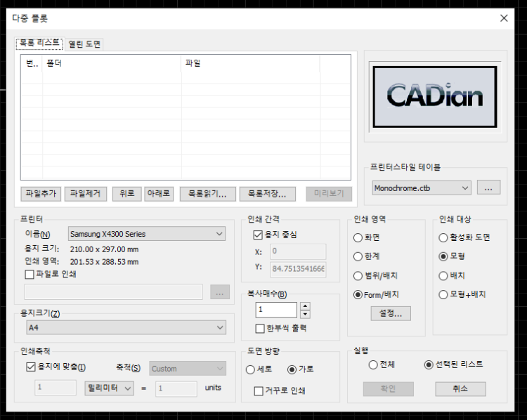Close the 다중 플롯 dialog
Screen dimensions: 527x420
pyautogui.click(x=504, y=18)
